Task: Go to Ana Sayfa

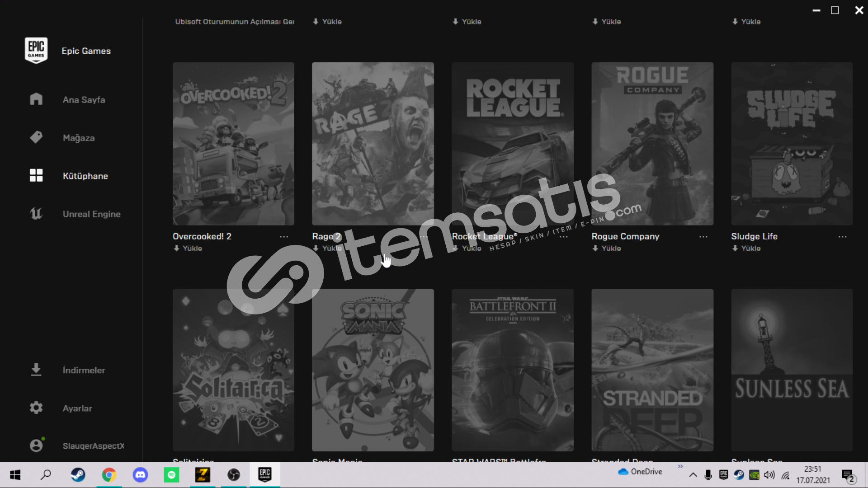Action: click(x=84, y=100)
